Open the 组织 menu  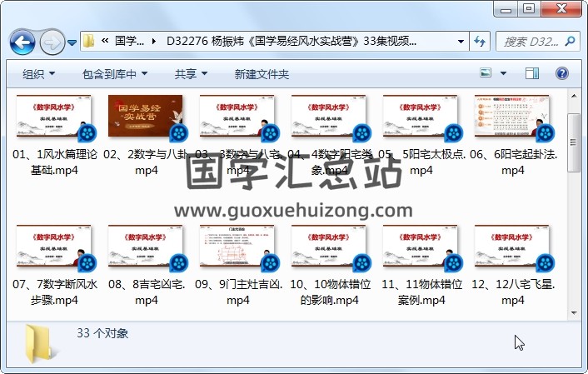[x=37, y=74]
